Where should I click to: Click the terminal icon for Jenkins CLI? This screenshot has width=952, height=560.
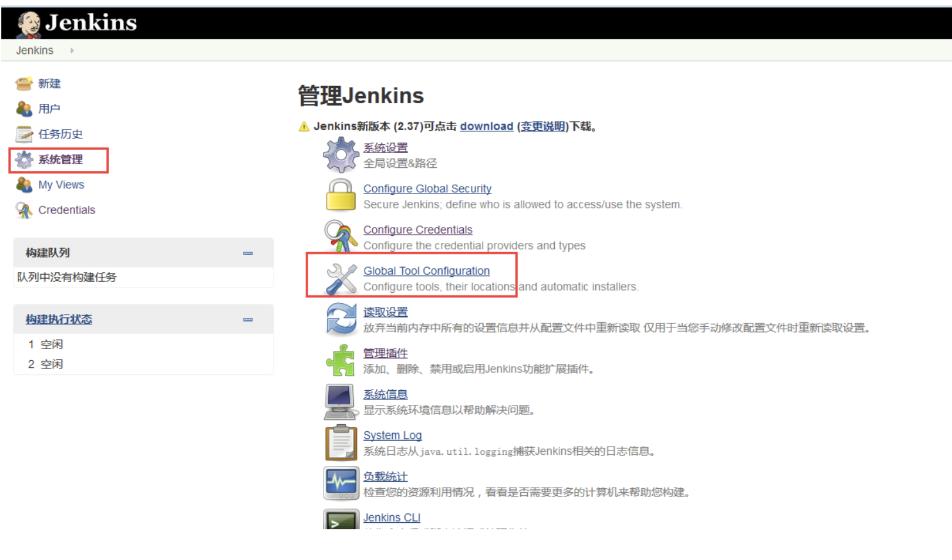click(x=341, y=519)
